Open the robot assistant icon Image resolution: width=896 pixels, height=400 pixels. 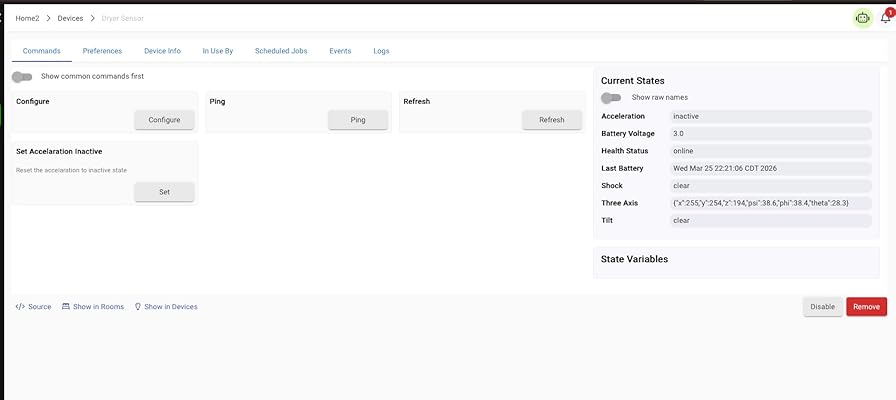862,18
